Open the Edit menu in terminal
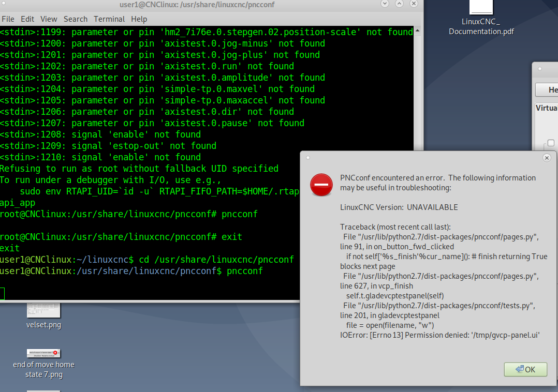558x392 pixels. click(27, 19)
